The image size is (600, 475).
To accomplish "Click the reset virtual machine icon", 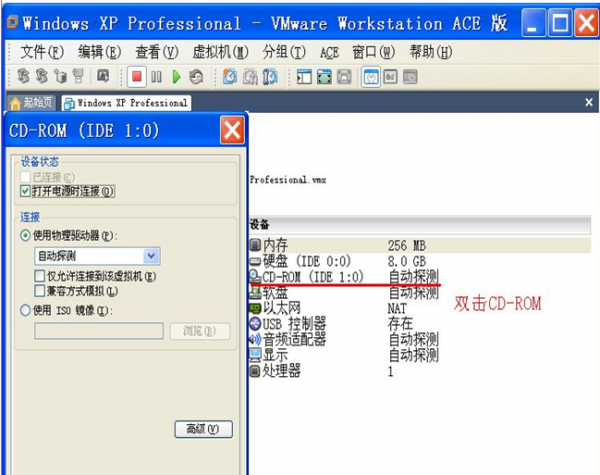I will pyautogui.click(x=196, y=77).
